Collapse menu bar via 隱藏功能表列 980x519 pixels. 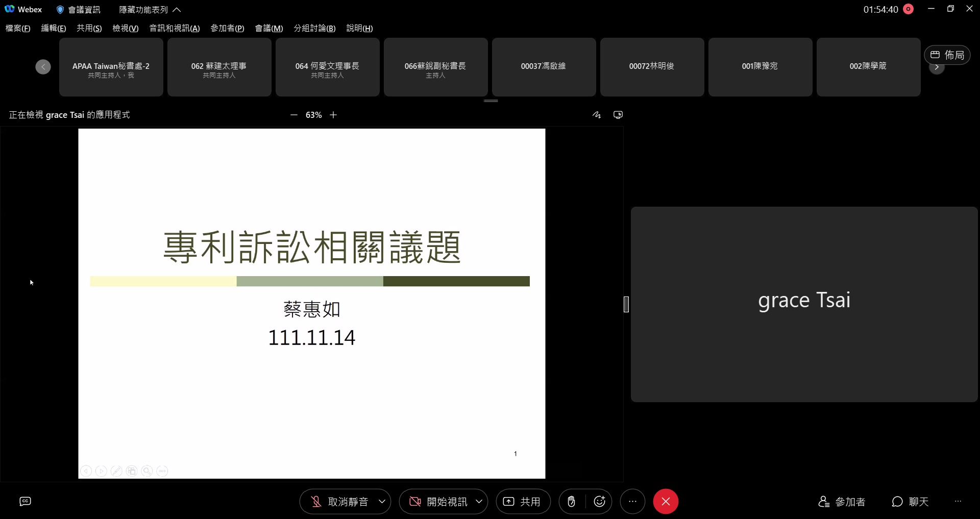pos(150,10)
